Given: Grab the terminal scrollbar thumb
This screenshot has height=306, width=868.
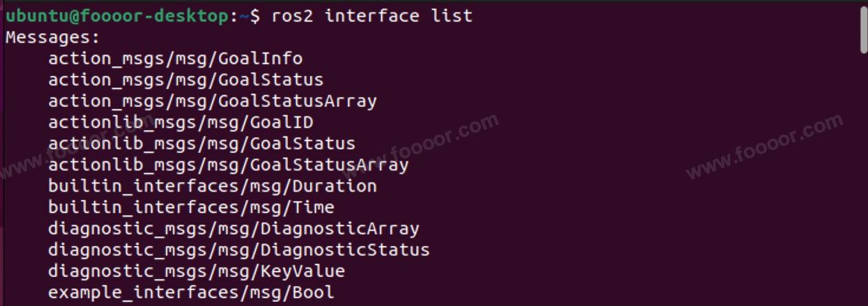Looking at the screenshot, I should click(x=863, y=29).
